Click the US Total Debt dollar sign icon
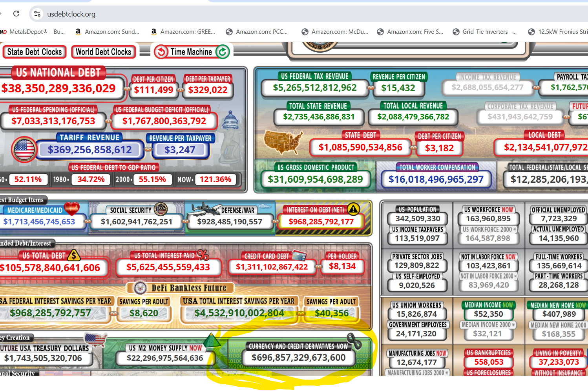This screenshot has height=391, width=588. coord(74,255)
